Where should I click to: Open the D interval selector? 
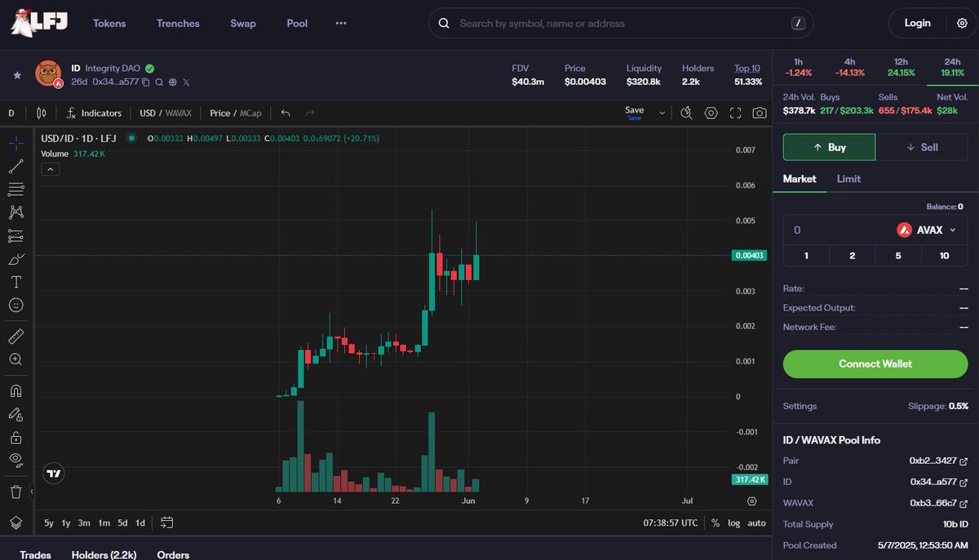click(x=11, y=113)
